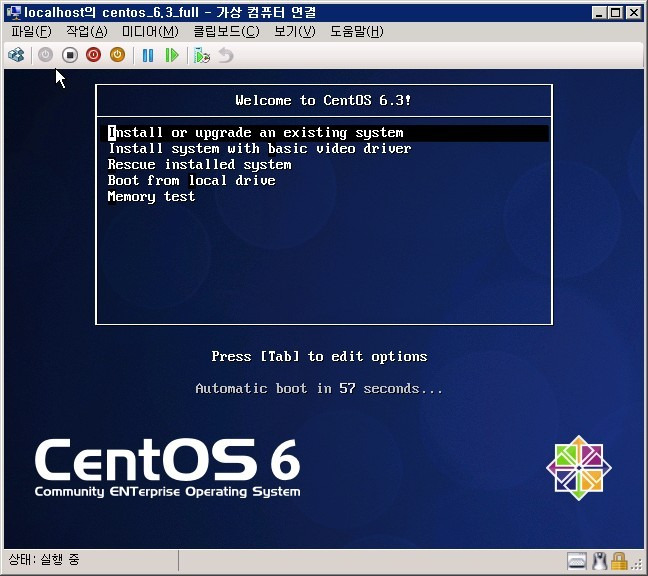648x576 pixels.
Task: Open the 작업(A) menu
Action: [87, 31]
